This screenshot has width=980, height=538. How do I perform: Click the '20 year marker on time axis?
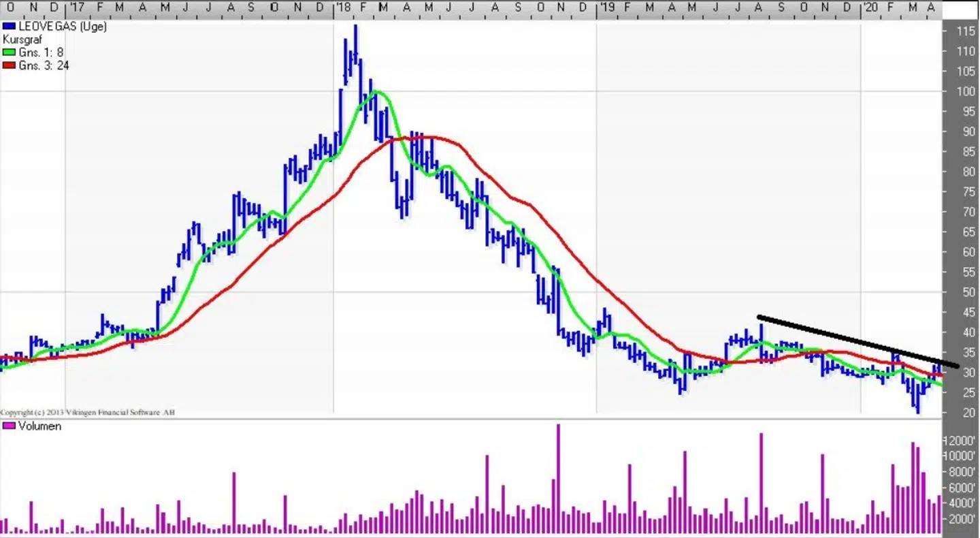coord(869,7)
